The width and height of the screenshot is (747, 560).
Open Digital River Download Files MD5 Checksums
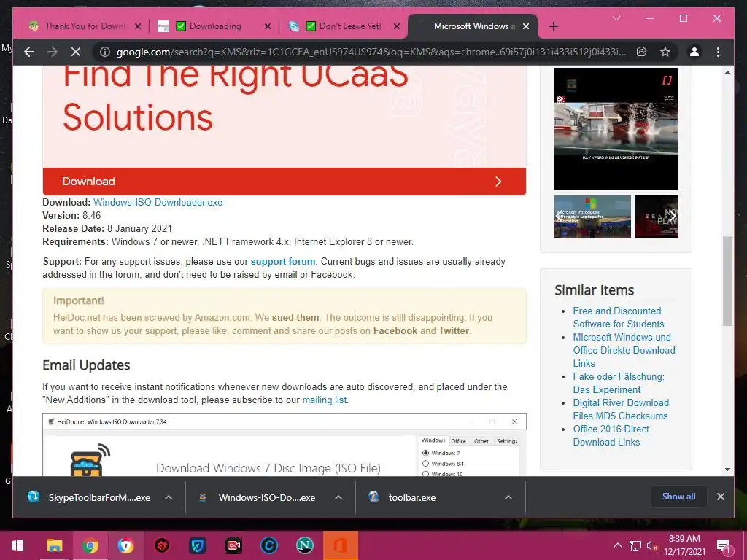621,409
